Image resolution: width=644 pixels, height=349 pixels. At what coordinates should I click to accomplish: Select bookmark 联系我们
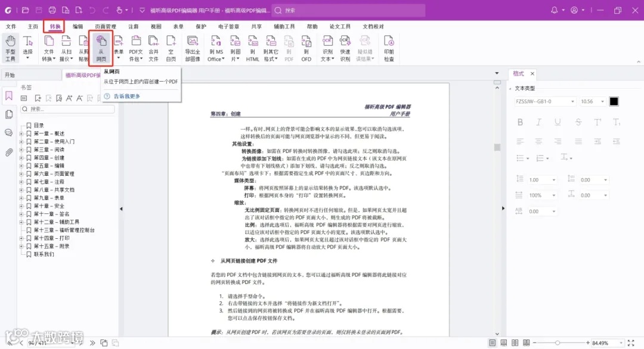point(44,254)
